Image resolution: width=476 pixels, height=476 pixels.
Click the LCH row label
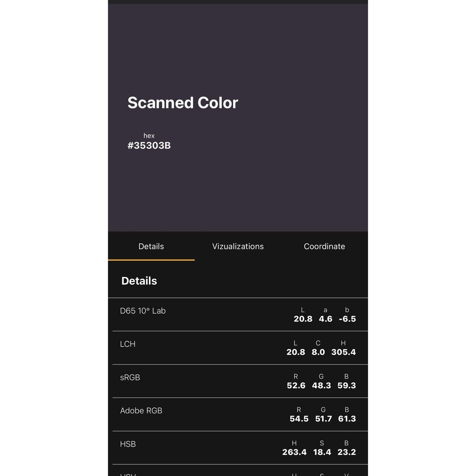[128, 344]
